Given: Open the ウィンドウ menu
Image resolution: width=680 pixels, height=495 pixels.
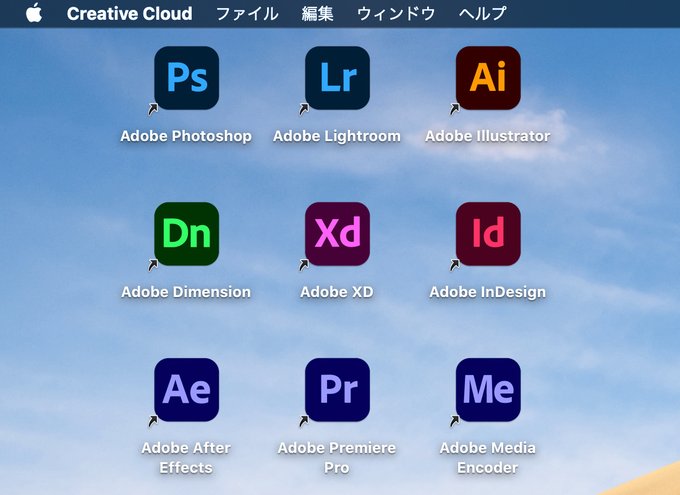Looking at the screenshot, I should pos(396,13).
